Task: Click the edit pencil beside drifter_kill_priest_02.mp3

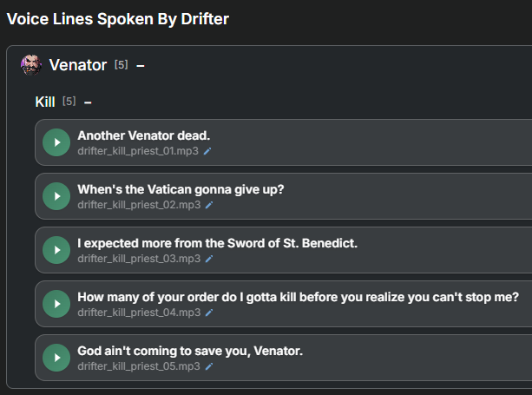Action: (x=209, y=205)
